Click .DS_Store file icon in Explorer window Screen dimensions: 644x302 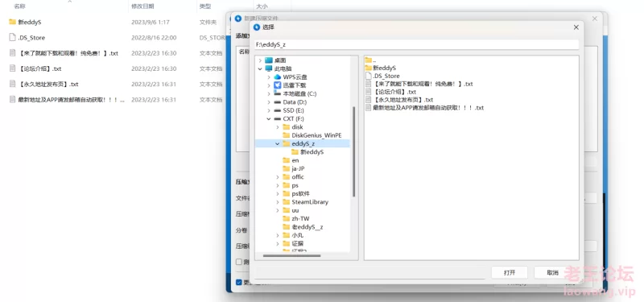12,37
